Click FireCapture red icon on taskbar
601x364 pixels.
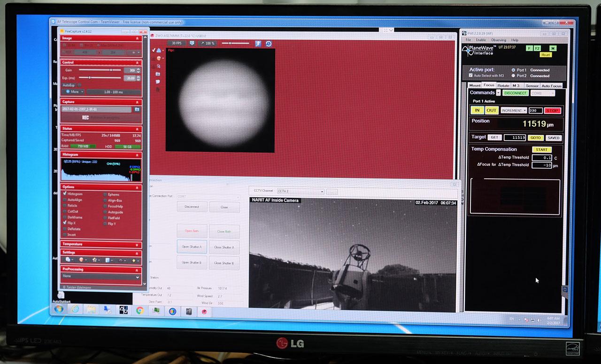(x=204, y=311)
